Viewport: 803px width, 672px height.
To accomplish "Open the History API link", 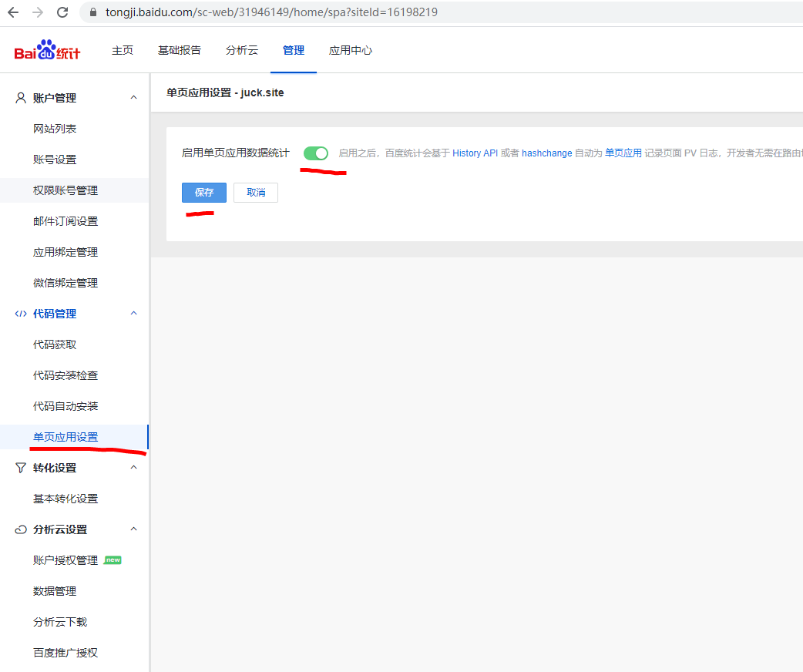I will coord(475,153).
